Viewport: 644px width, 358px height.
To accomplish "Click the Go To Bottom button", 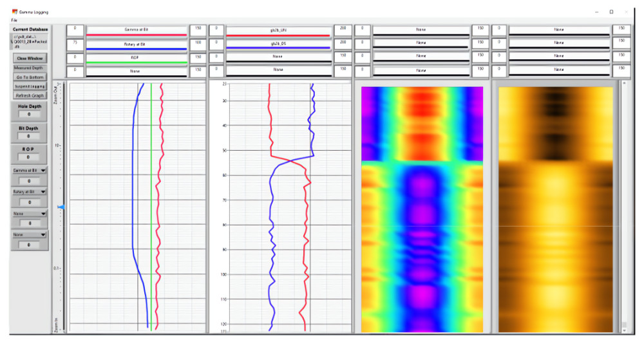I will (30, 77).
